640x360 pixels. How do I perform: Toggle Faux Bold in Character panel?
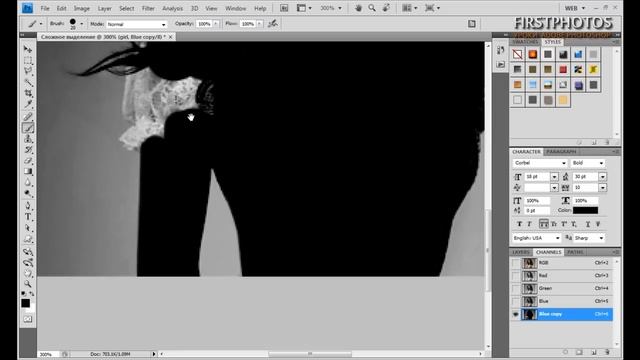point(519,224)
